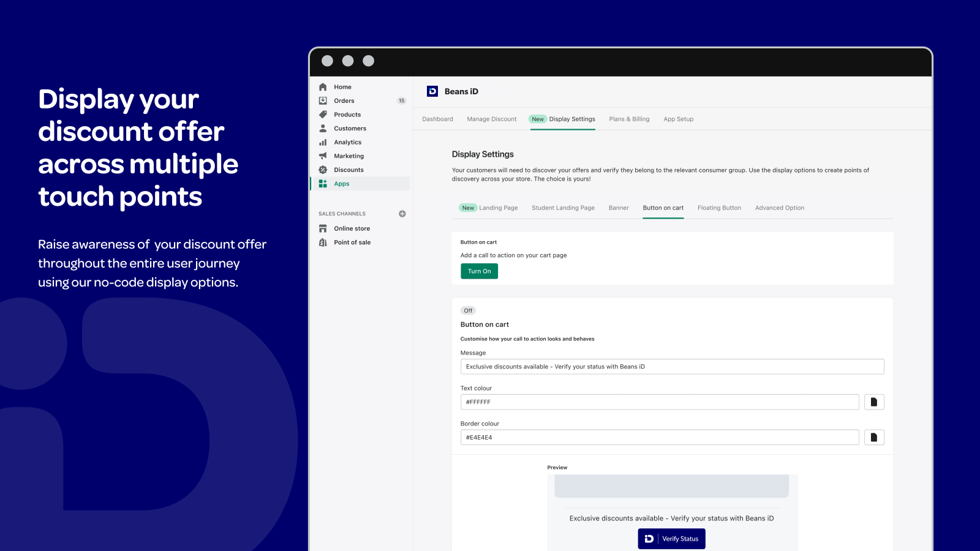
Task: Click the Beans iD logo icon
Action: point(432,91)
